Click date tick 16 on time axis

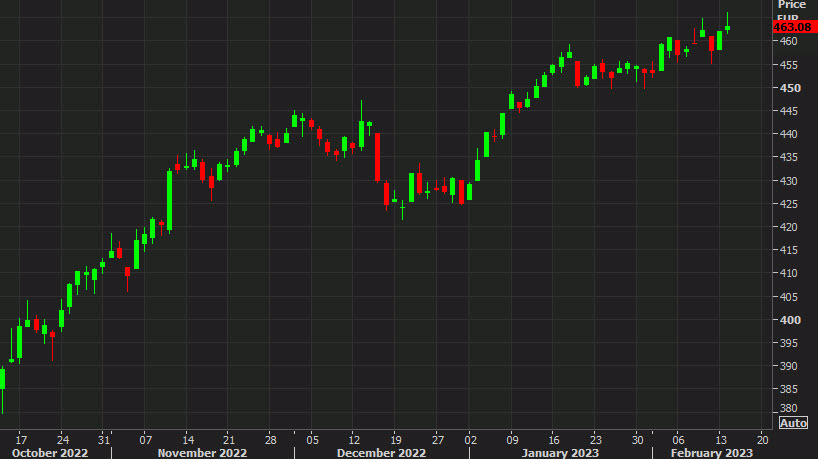point(554,440)
